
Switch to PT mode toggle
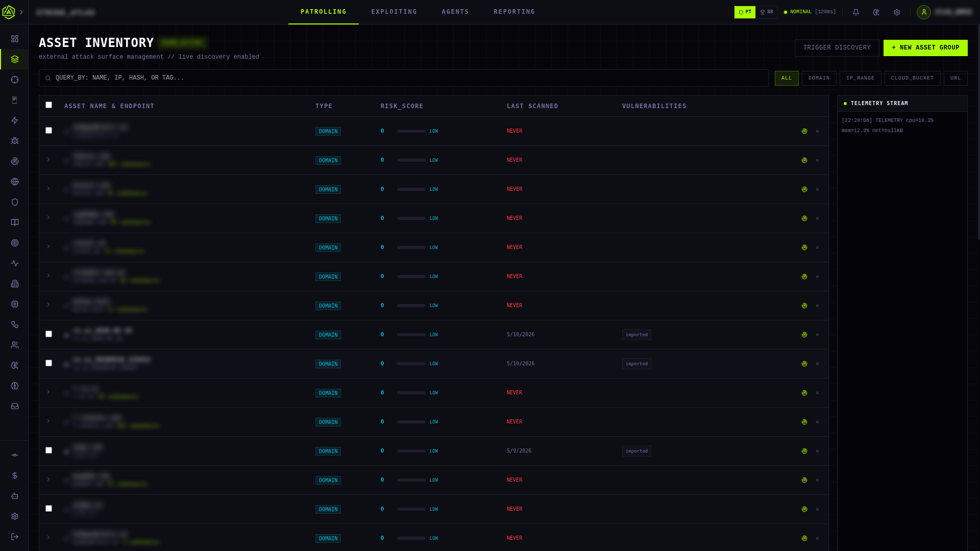[x=745, y=12]
